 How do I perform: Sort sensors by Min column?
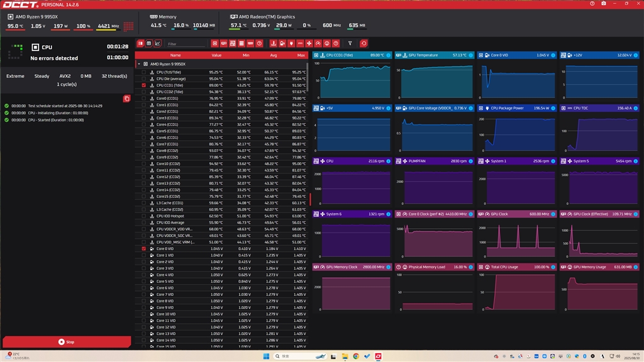click(246, 55)
